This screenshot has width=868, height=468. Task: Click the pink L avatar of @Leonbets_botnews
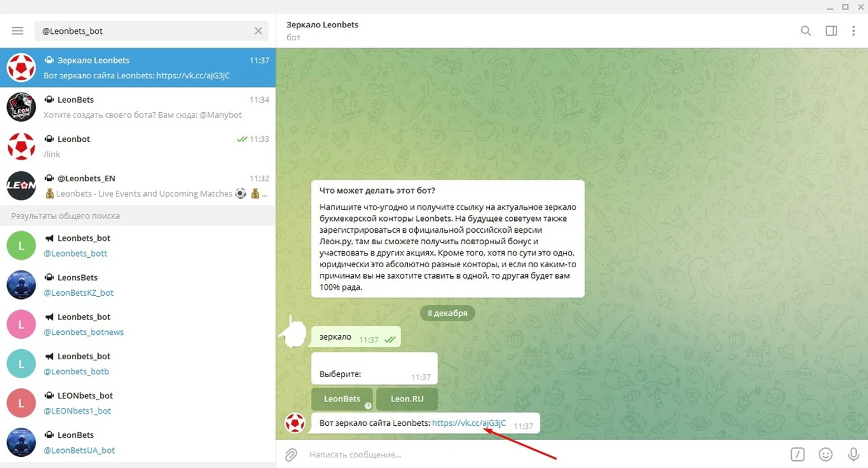[x=21, y=324]
